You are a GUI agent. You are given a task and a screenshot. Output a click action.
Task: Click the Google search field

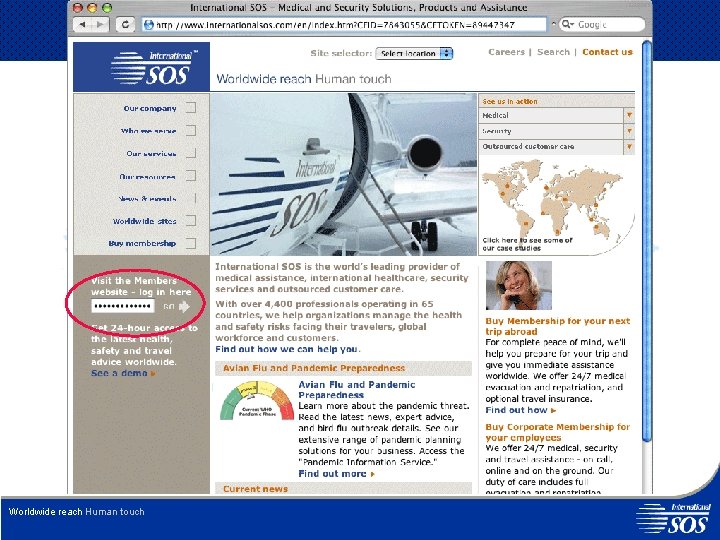point(602,24)
